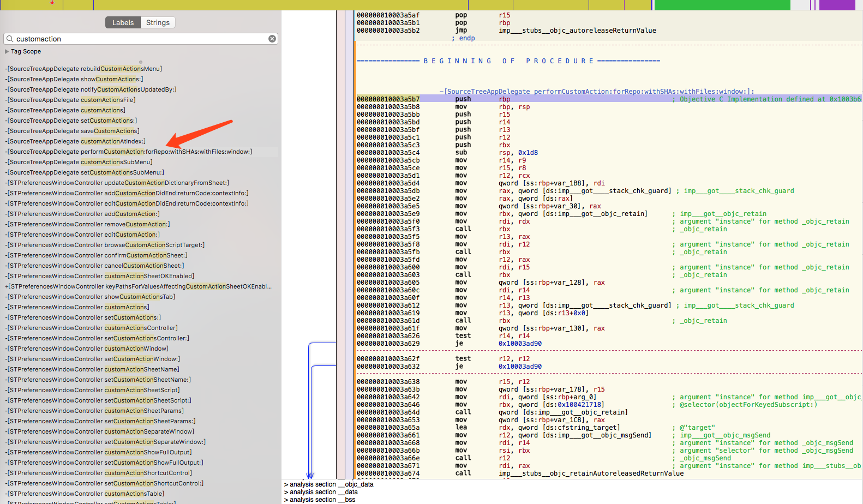
Task: Select STPreferencesWindowController addCustomAction: label
Action: (x=83, y=214)
